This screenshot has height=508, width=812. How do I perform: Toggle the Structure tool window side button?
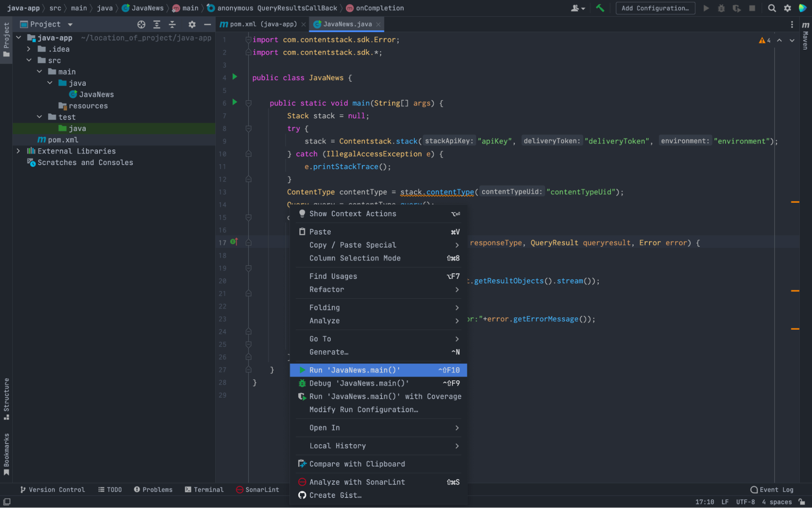click(6, 399)
